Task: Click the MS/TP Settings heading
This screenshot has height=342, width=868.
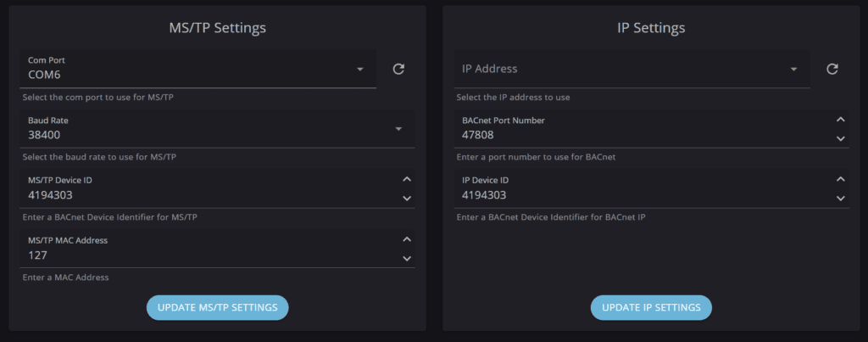Action: click(x=217, y=28)
